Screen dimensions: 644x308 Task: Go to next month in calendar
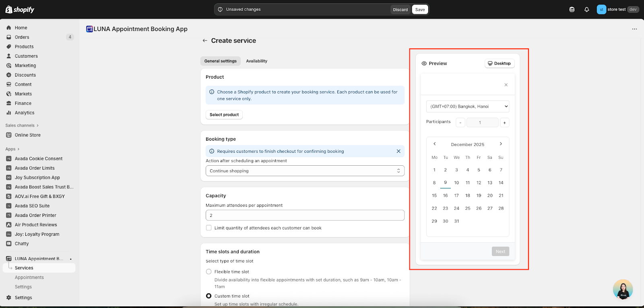pyautogui.click(x=501, y=144)
